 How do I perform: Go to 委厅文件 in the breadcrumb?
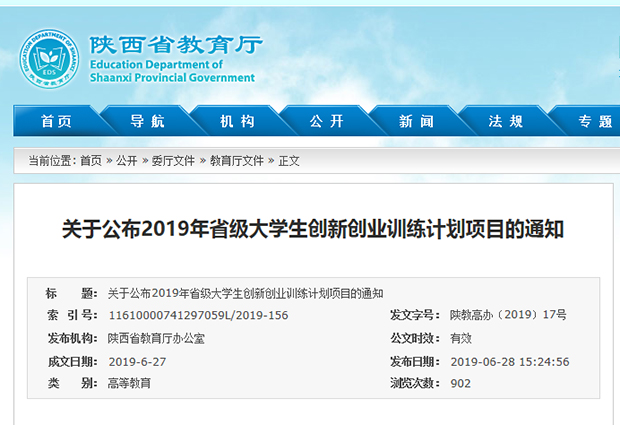tap(173, 161)
